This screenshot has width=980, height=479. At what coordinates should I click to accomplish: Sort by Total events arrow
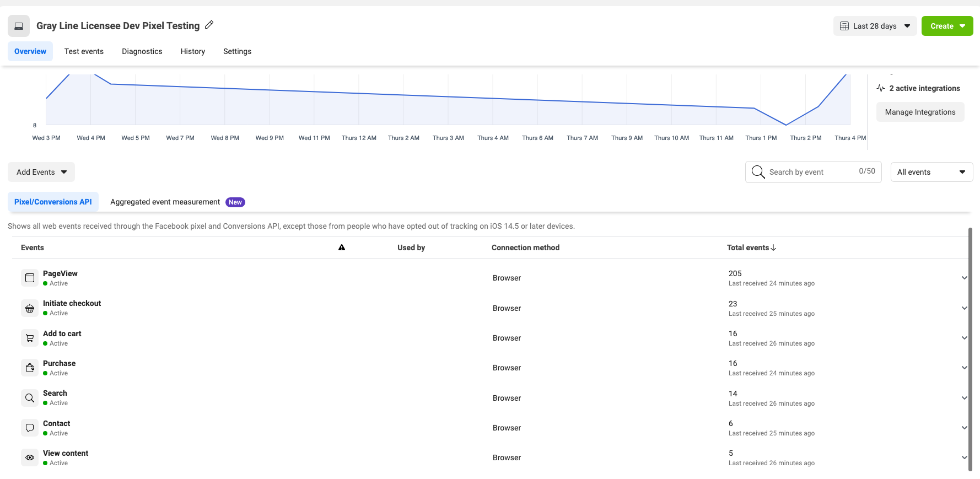773,247
